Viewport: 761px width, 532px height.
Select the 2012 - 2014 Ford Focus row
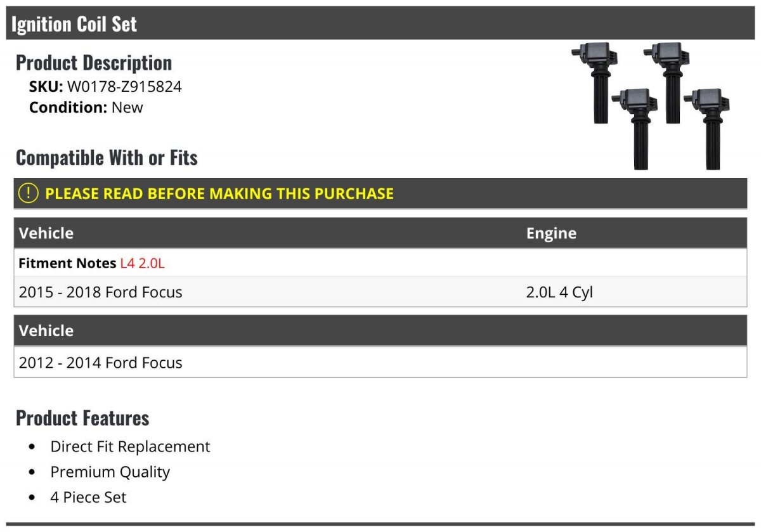click(380, 363)
